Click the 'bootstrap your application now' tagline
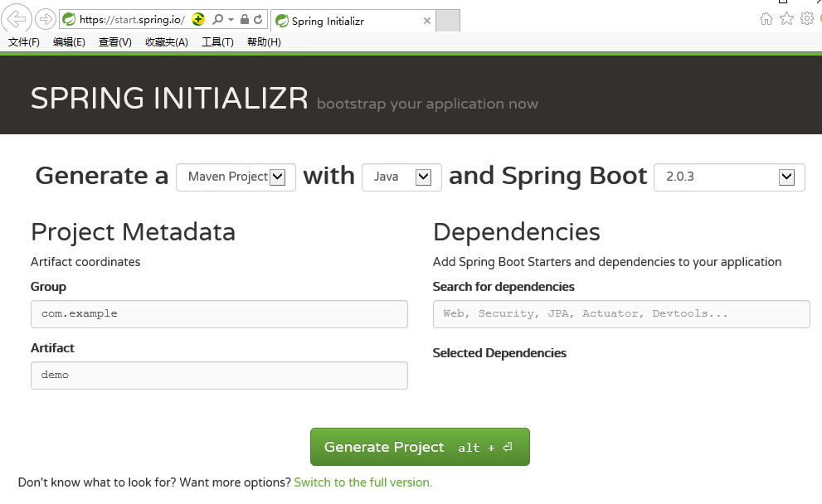The width and height of the screenshot is (822, 504). click(x=427, y=104)
